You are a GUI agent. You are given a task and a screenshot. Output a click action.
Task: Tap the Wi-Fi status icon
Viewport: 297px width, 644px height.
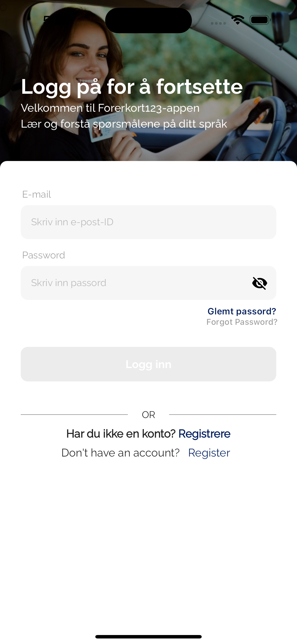[238, 20]
